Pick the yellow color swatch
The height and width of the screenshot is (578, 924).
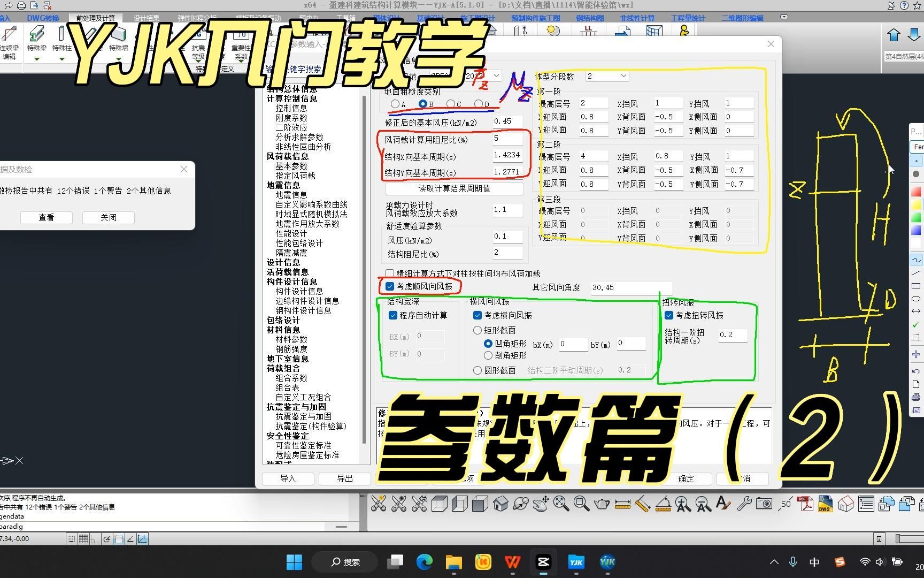coord(917,204)
